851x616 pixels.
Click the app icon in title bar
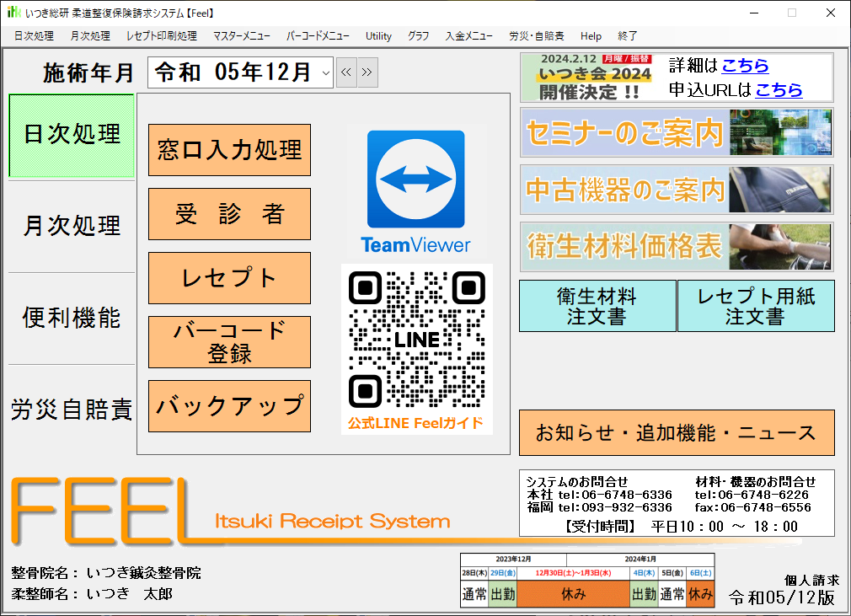14,13
